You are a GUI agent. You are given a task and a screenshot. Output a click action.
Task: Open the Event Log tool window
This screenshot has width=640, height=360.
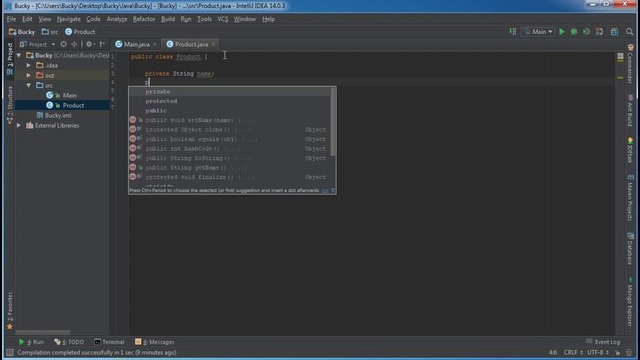(x=603, y=342)
